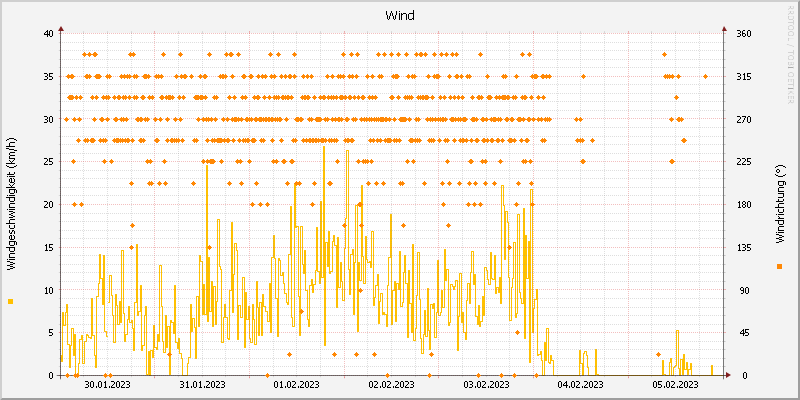
Task: Select the date label 01.02.2023
Action: (297, 385)
